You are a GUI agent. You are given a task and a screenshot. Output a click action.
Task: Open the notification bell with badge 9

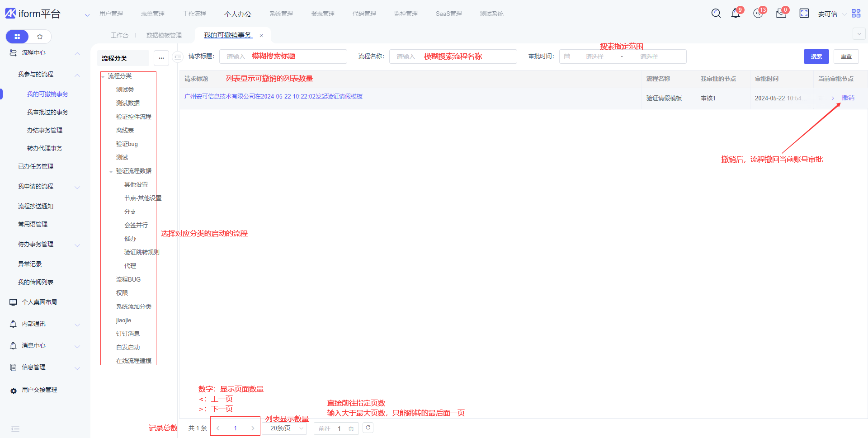click(x=736, y=14)
